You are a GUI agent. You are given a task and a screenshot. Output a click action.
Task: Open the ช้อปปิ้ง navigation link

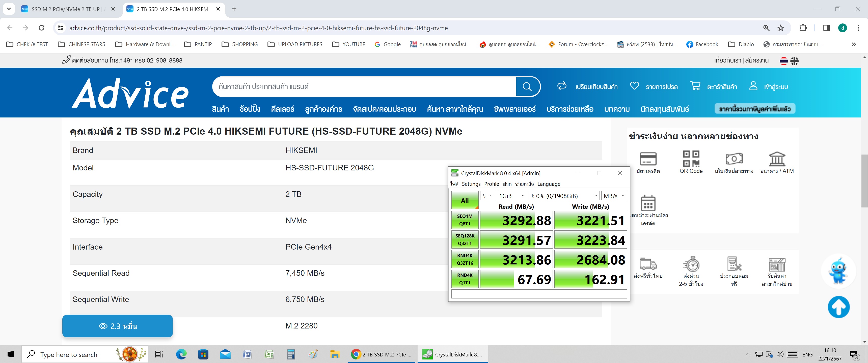click(250, 109)
